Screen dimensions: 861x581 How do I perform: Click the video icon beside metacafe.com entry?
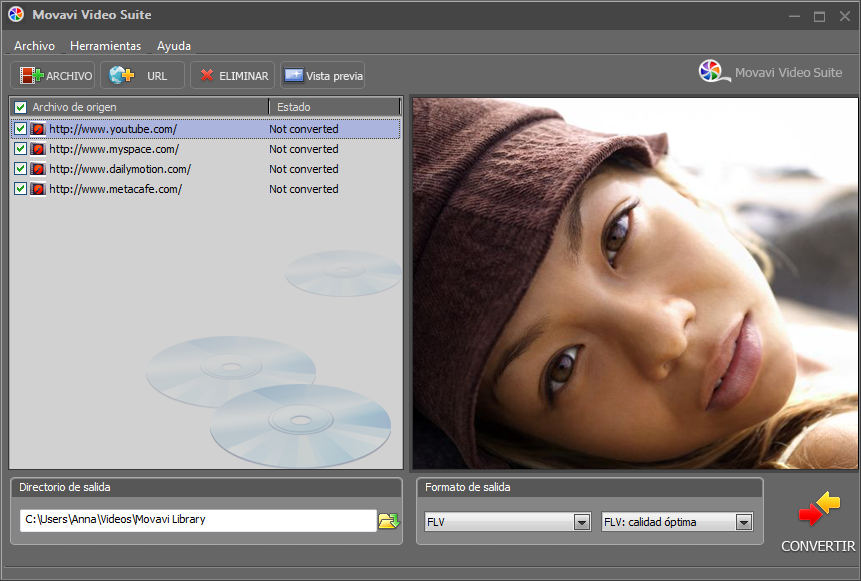tap(38, 189)
